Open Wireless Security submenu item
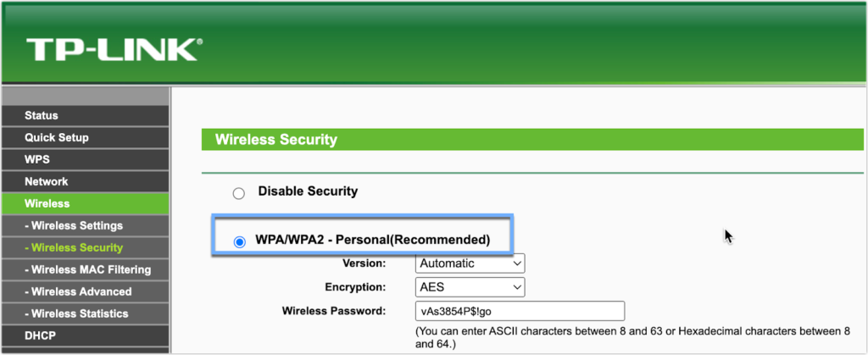 (x=85, y=247)
